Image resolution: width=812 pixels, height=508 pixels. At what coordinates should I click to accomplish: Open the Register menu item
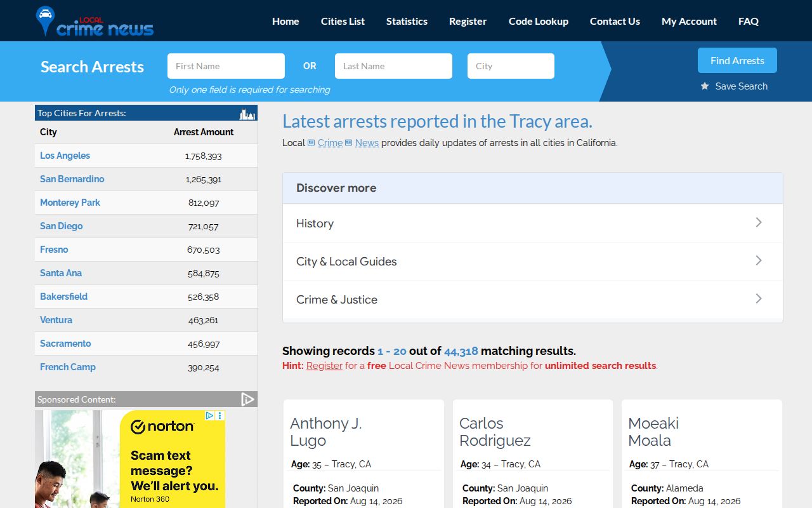468,21
